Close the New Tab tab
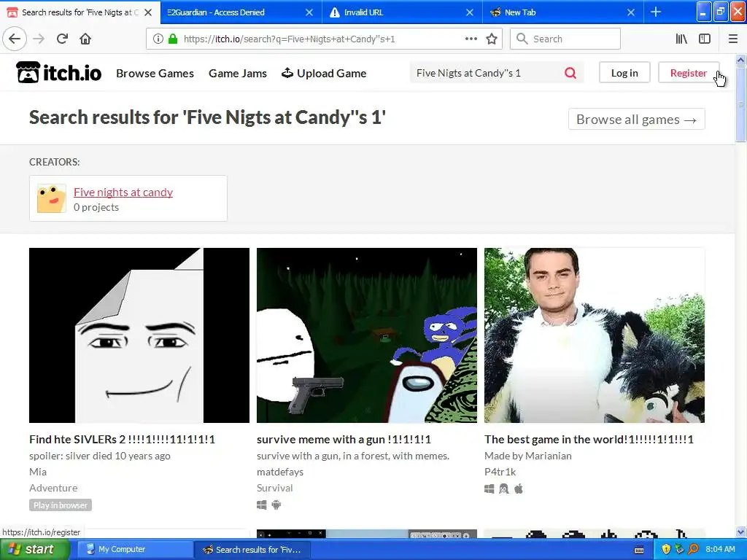This screenshot has width=747, height=560. (631, 12)
